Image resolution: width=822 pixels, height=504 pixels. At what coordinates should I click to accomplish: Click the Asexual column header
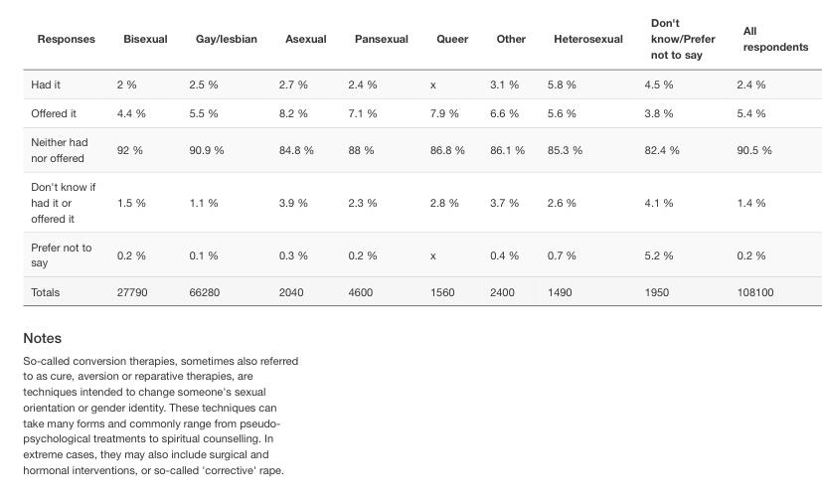tap(305, 39)
